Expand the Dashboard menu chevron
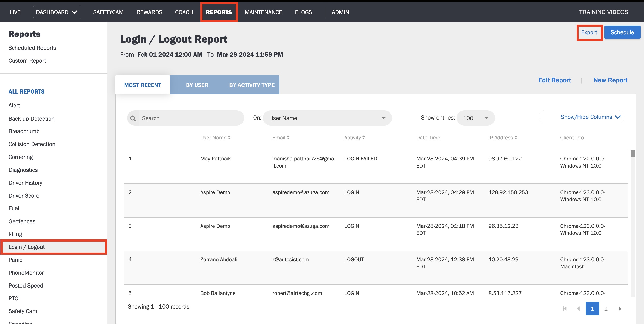 [x=74, y=12]
